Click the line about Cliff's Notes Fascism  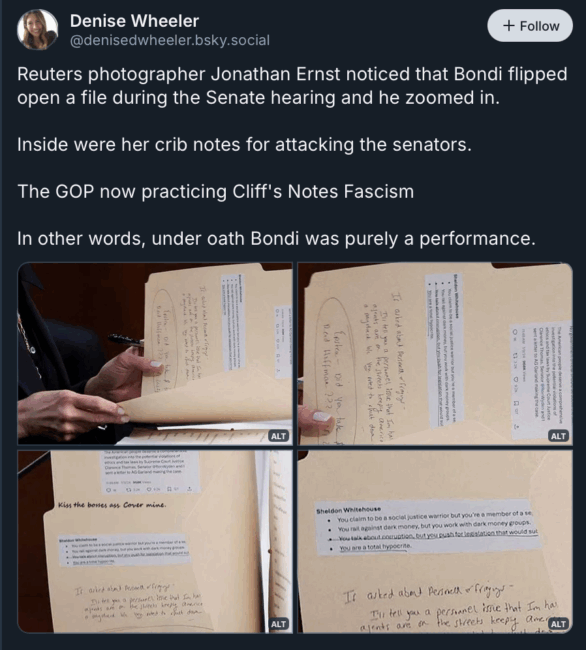(x=216, y=192)
